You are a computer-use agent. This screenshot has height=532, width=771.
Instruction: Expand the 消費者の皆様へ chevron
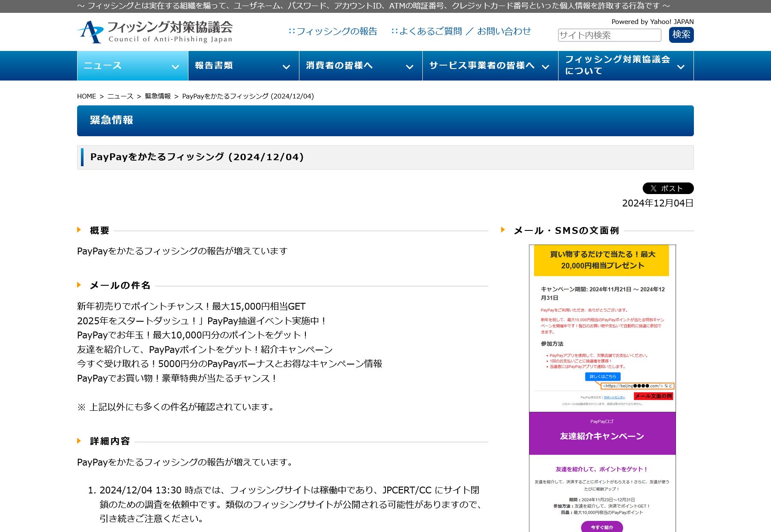pyautogui.click(x=409, y=67)
